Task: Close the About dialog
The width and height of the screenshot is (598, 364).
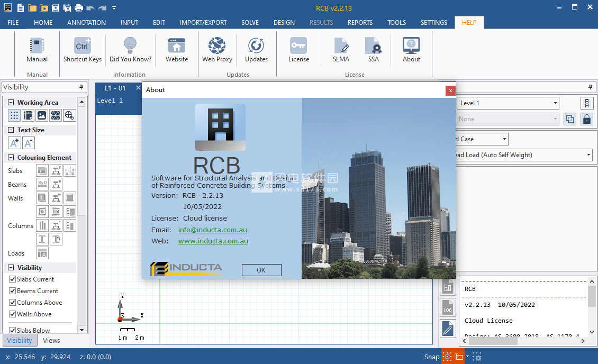Action: coord(450,90)
